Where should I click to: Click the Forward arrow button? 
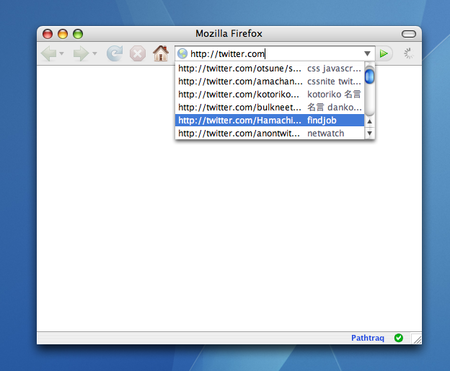click(x=81, y=54)
